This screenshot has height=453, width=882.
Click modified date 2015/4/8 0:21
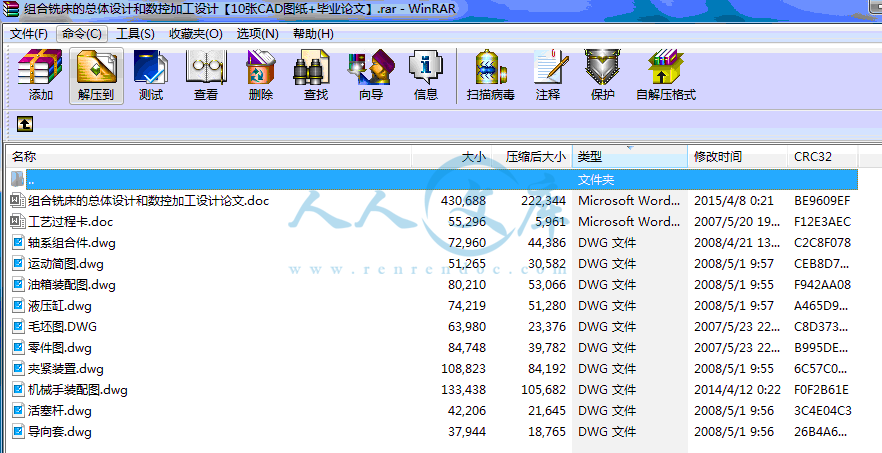pos(734,200)
